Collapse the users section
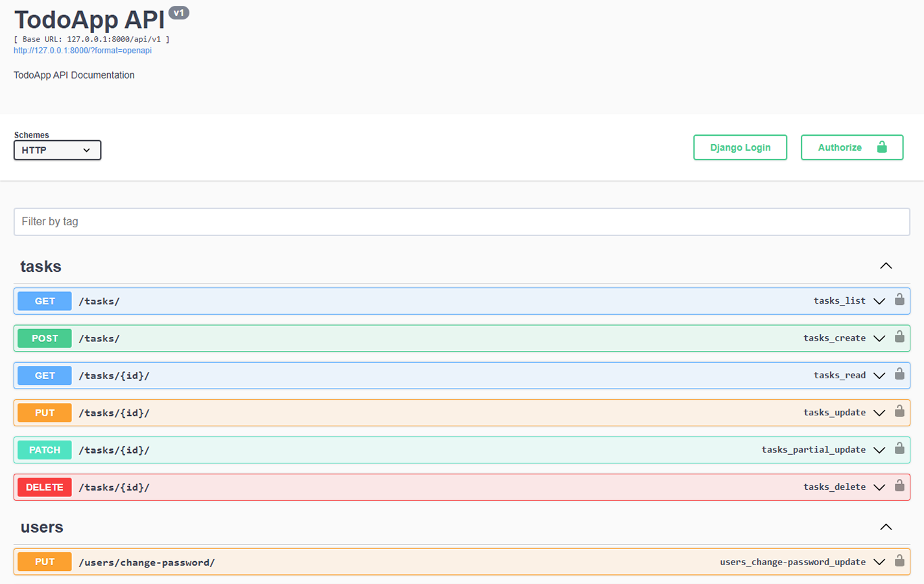 point(886,527)
